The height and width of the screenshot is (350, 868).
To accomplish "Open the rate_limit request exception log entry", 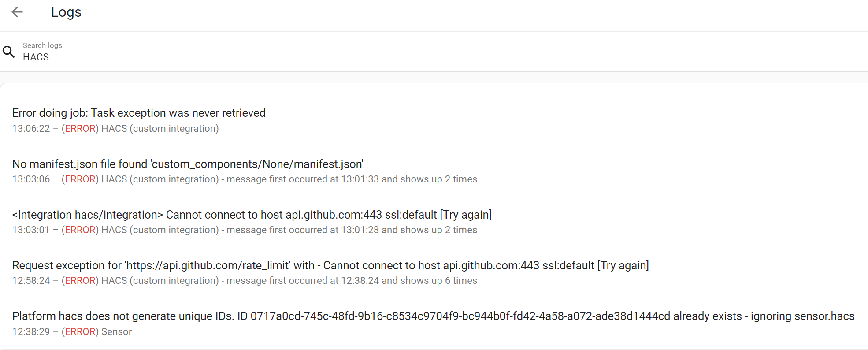I will [330, 265].
